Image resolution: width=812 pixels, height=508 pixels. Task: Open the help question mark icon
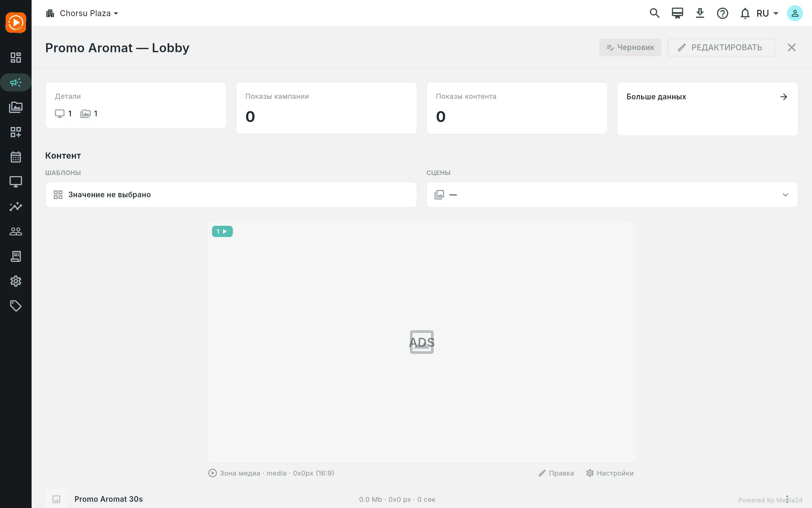pyautogui.click(x=722, y=14)
